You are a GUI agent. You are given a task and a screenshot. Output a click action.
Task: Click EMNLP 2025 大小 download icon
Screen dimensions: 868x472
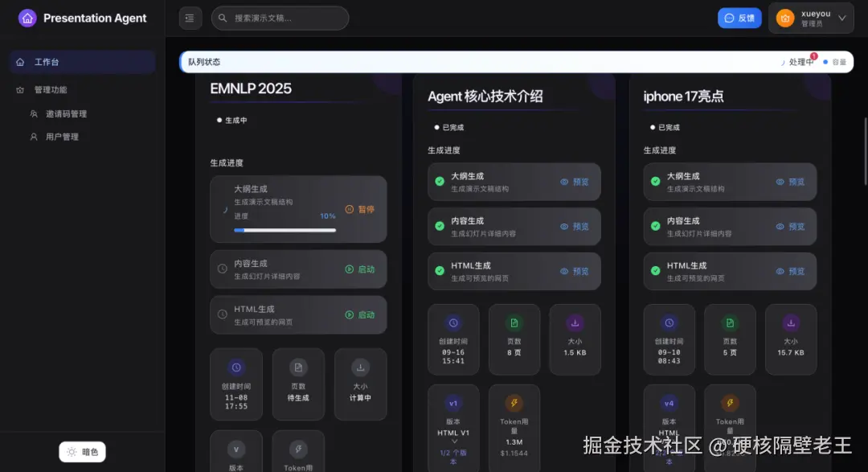[x=360, y=367]
